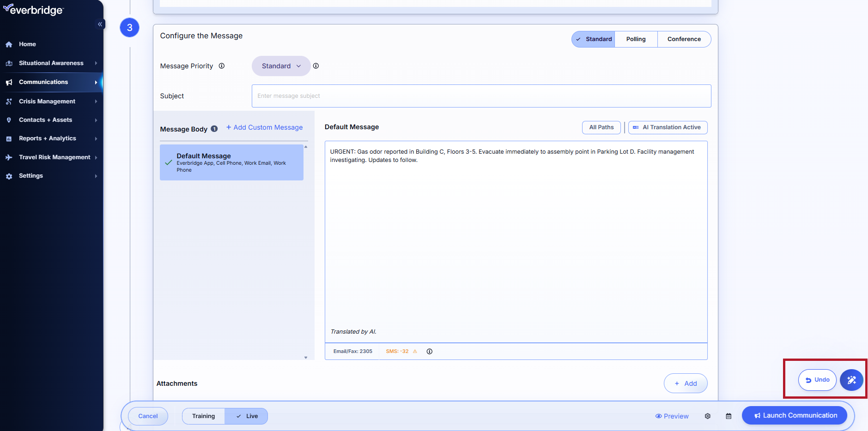Click the info icon next to SMS count
Image resolution: width=868 pixels, height=431 pixels.
(x=429, y=352)
